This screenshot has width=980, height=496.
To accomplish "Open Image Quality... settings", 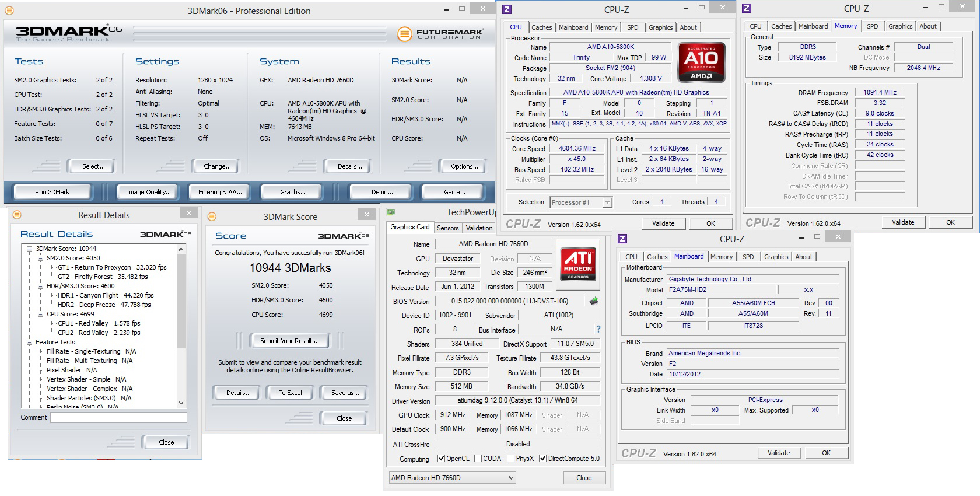I will (149, 192).
